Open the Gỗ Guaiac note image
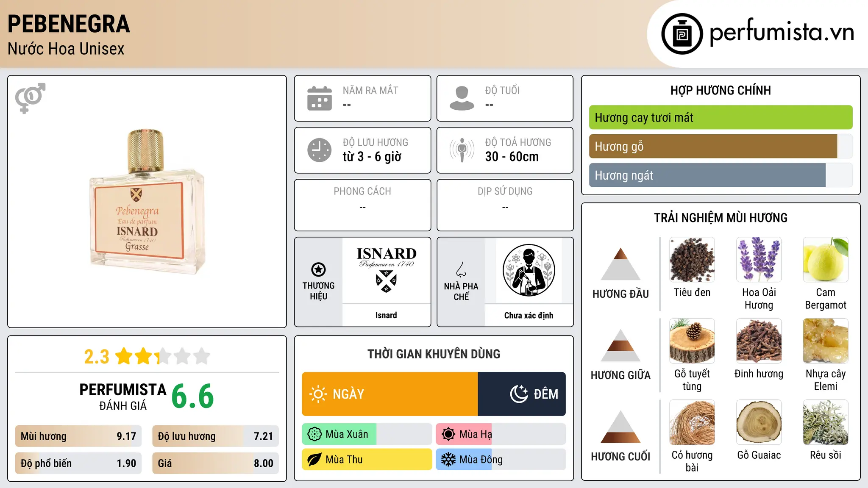This screenshot has height=488, width=868. pyautogui.click(x=759, y=422)
